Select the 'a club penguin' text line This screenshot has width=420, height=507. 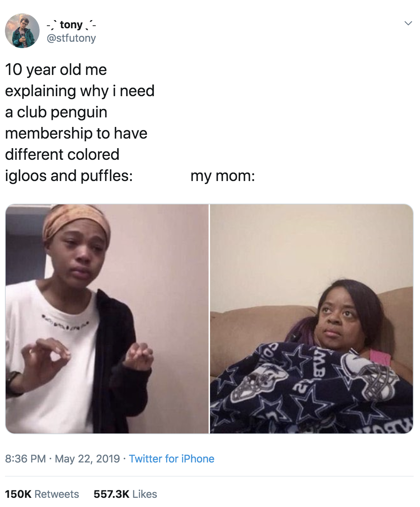(x=56, y=112)
